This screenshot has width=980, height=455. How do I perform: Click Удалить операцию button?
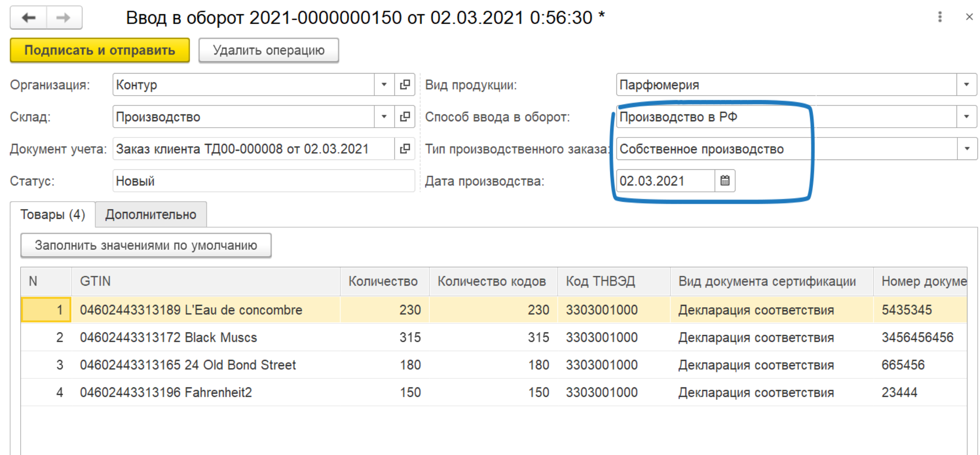click(269, 51)
